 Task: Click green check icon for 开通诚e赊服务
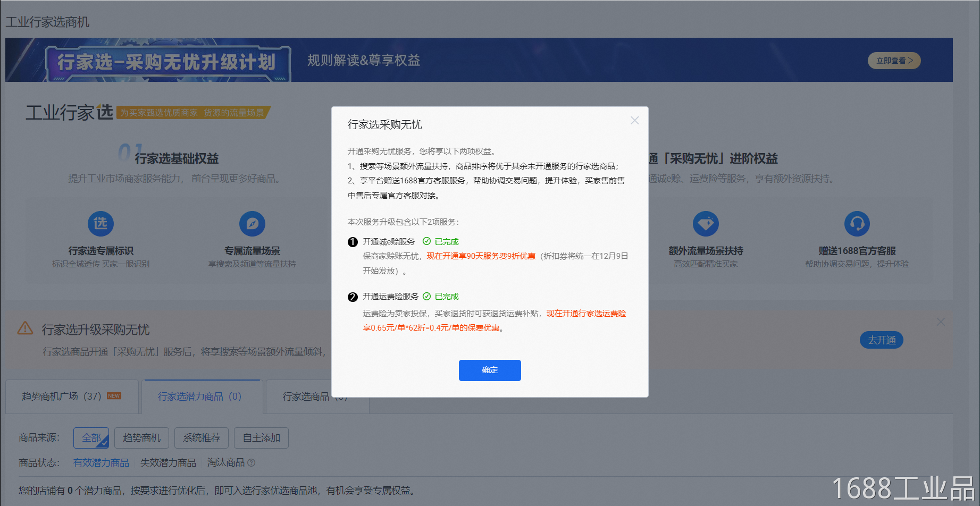click(426, 241)
